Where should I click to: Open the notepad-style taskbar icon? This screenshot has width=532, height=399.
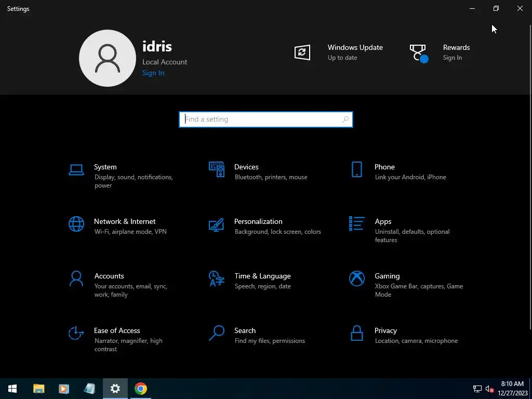pos(89,389)
